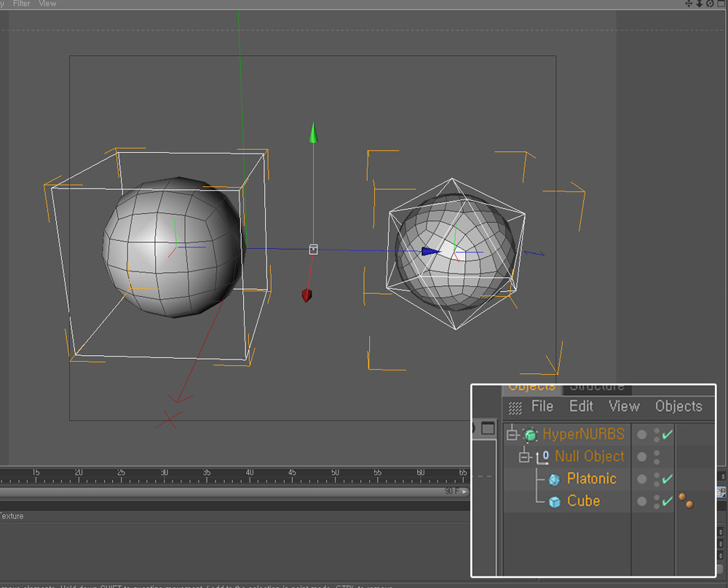
Task: Click frame 30 on the timeline ruler
Action: coord(164,473)
